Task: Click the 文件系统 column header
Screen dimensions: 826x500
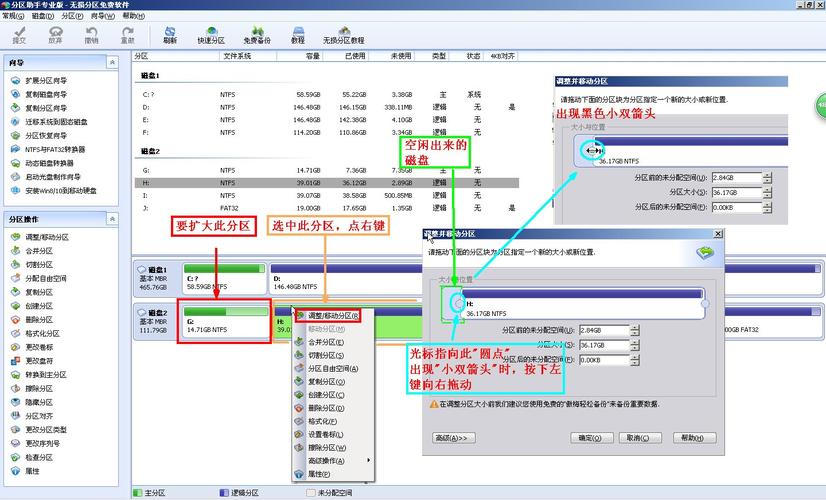Action: [248, 56]
